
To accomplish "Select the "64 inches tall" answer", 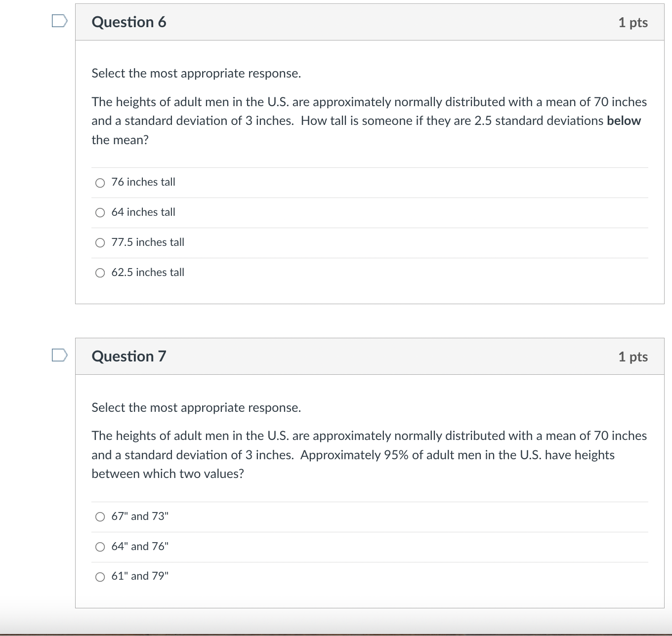I will 100,212.
